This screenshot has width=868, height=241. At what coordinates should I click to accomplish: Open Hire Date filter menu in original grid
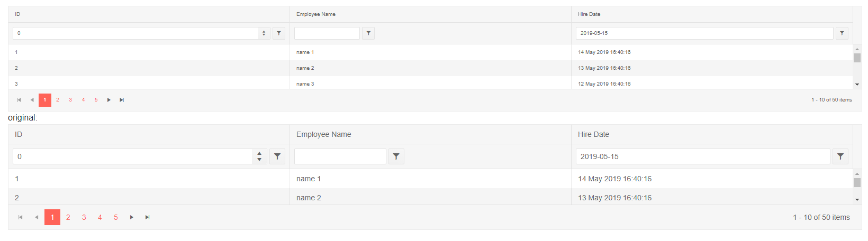(840, 156)
